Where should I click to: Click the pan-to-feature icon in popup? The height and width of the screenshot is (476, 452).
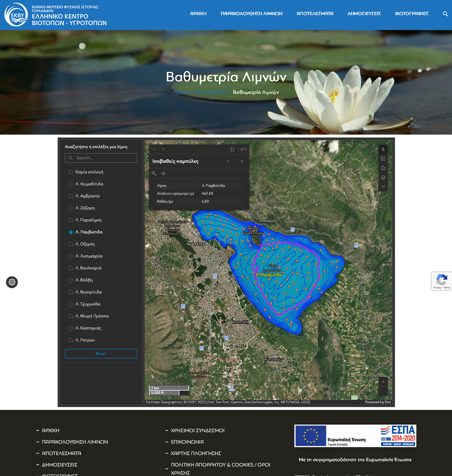[163, 173]
